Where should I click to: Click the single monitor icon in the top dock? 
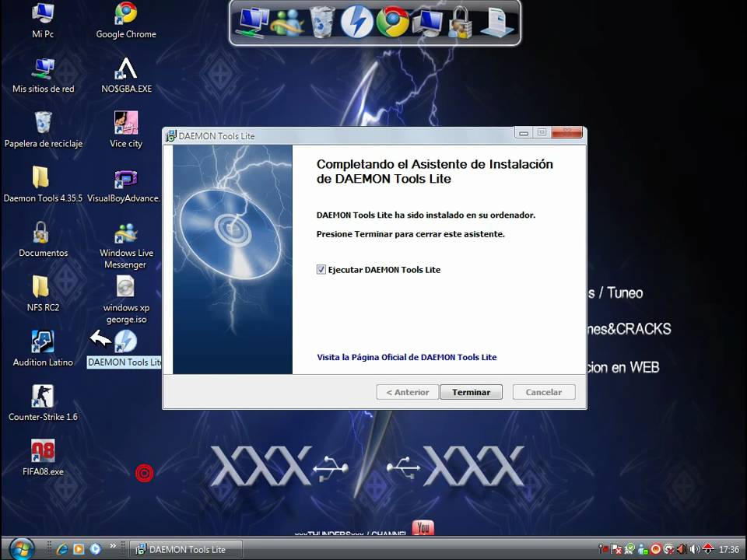point(428,23)
